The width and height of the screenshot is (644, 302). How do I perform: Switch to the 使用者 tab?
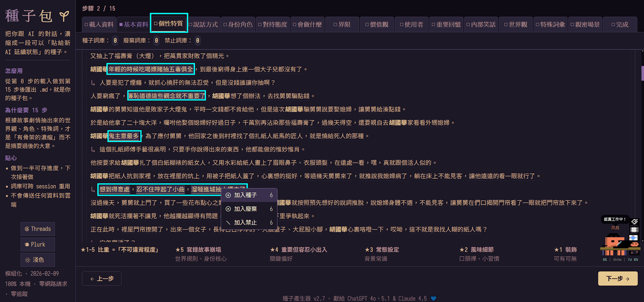[x=412, y=24]
